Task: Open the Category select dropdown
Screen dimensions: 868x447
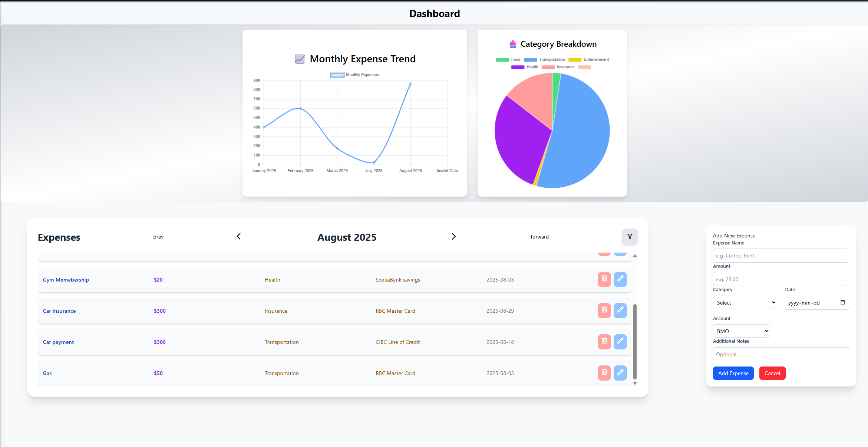Action: tap(745, 302)
